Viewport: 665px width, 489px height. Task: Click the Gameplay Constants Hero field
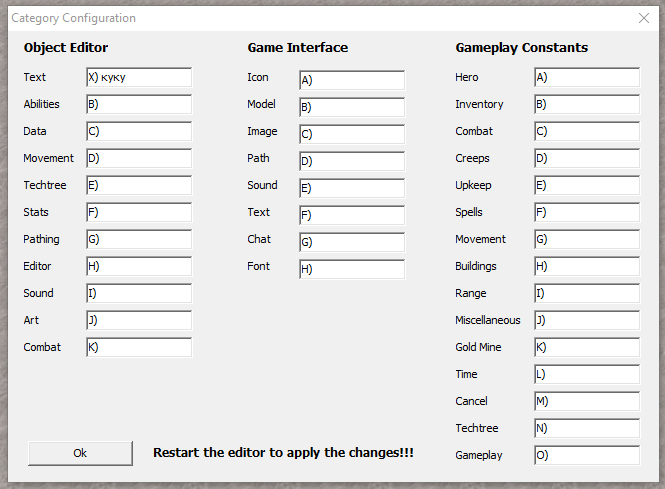(x=587, y=78)
